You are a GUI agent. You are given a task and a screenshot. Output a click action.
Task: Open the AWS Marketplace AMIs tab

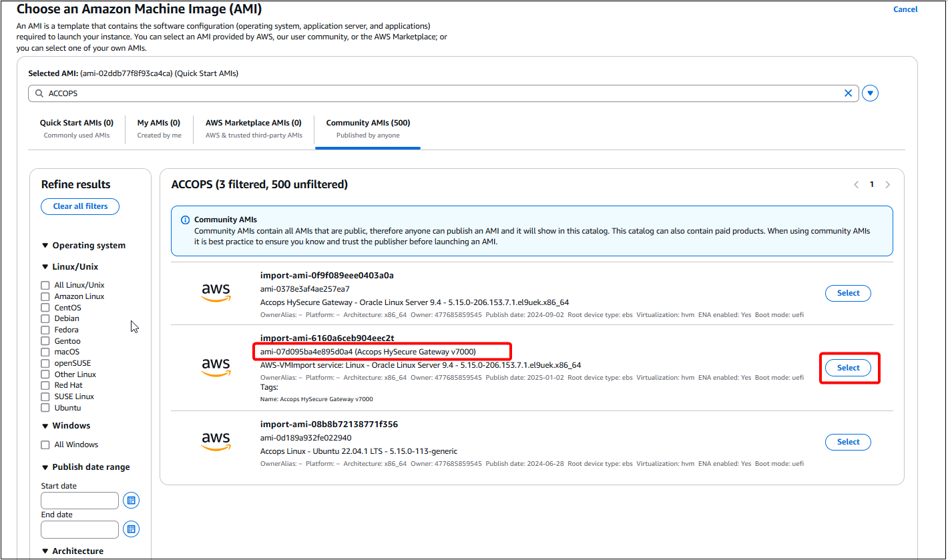click(253, 122)
